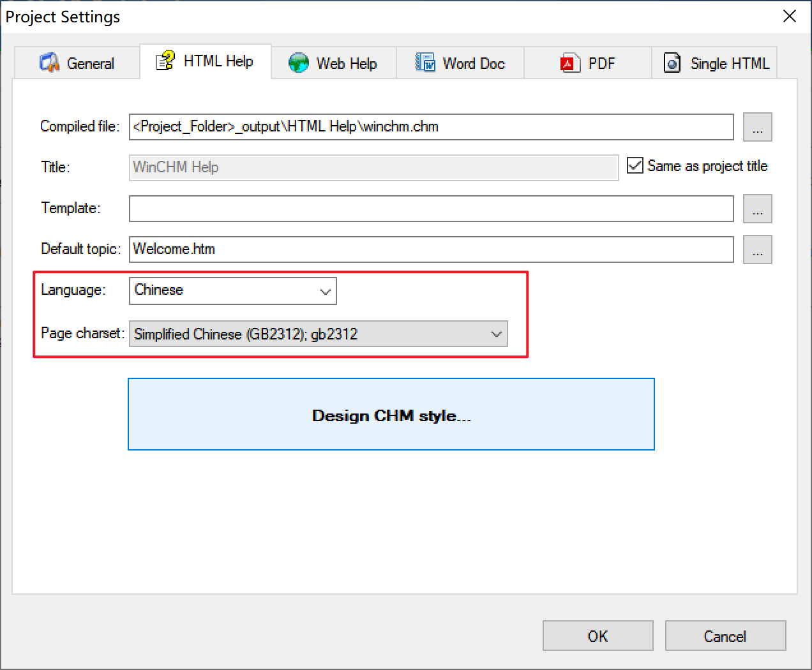Uncheck Same as project title
Image resolution: width=812 pixels, height=670 pixels.
(x=635, y=166)
